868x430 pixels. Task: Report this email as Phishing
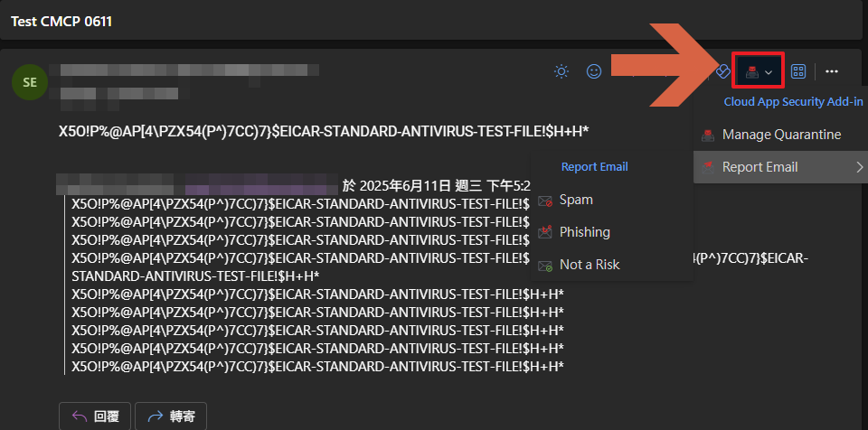click(x=584, y=232)
